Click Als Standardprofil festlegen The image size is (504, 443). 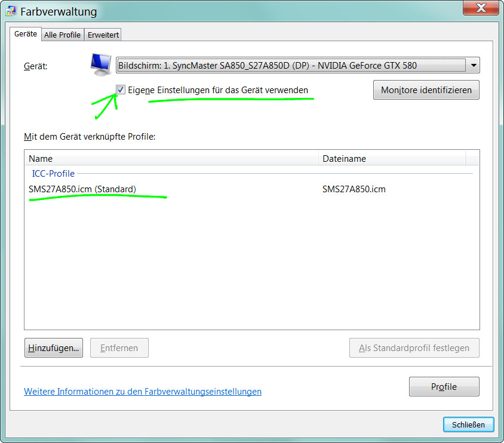[x=414, y=347]
